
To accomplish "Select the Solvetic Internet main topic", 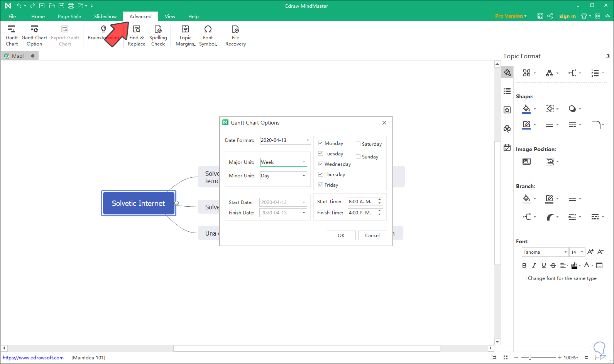I will 139,203.
